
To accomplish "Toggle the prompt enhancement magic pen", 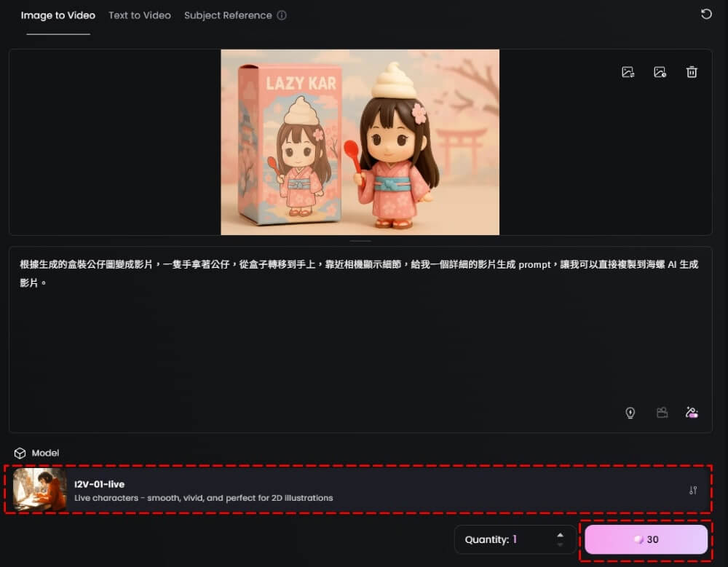I will point(692,413).
